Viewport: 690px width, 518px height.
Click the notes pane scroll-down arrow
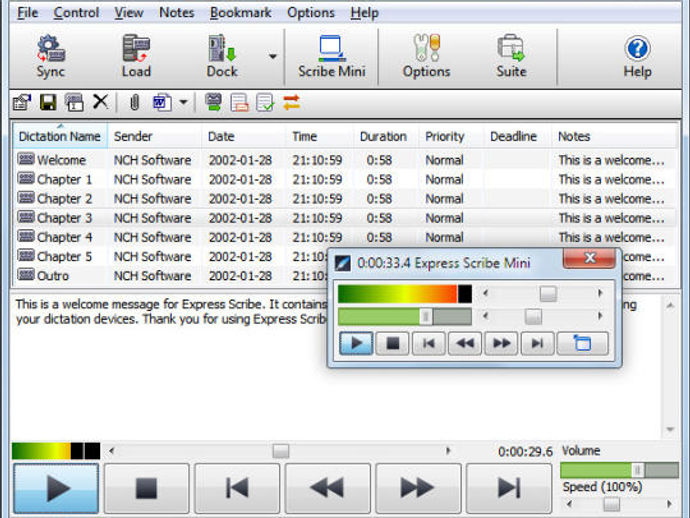pyautogui.click(x=670, y=429)
